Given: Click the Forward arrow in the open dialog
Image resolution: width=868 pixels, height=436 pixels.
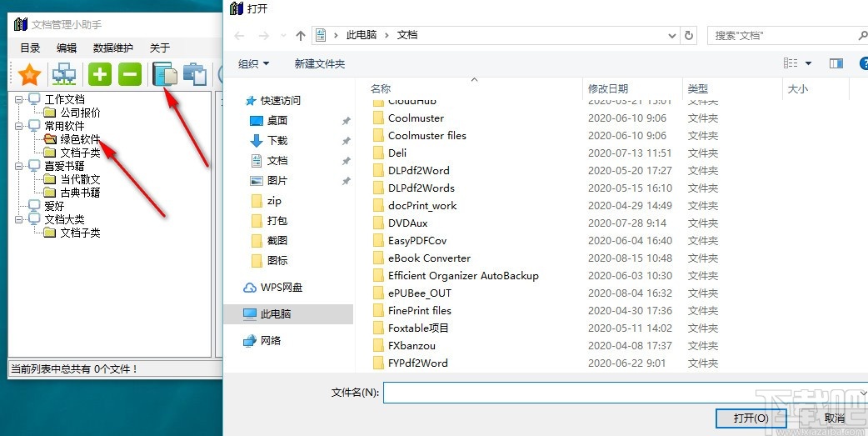Looking at the screenshot, I should [264, 36].
